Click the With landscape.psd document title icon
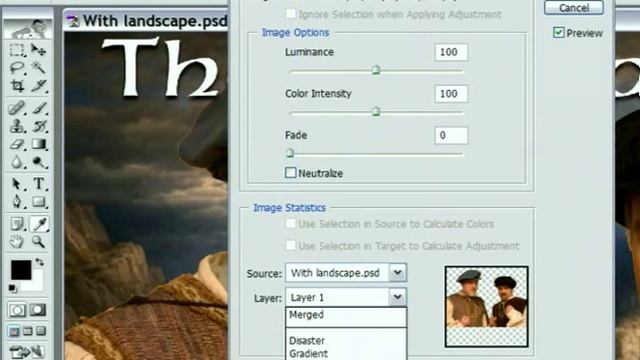The width and height of the screenshot is (640, 360). coord(73,20)
